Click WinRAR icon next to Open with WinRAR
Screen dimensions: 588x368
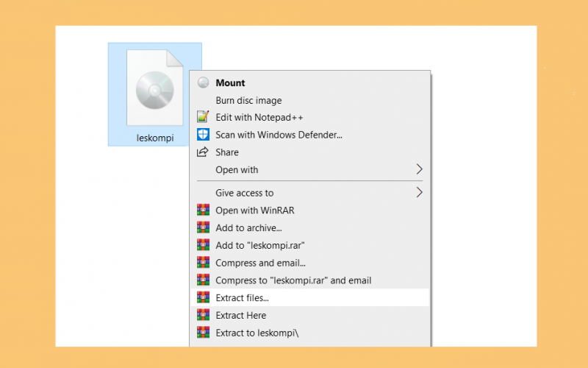[x=203, y=210]
